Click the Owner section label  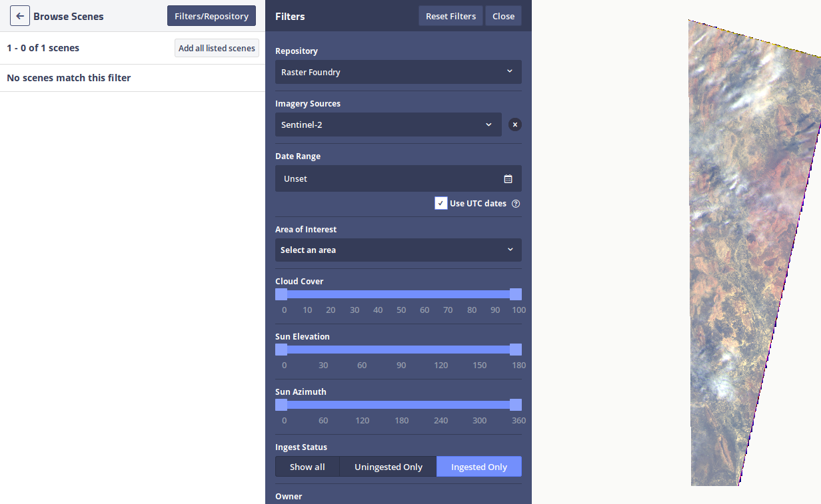pyautogui.click(x=289, y=497)
